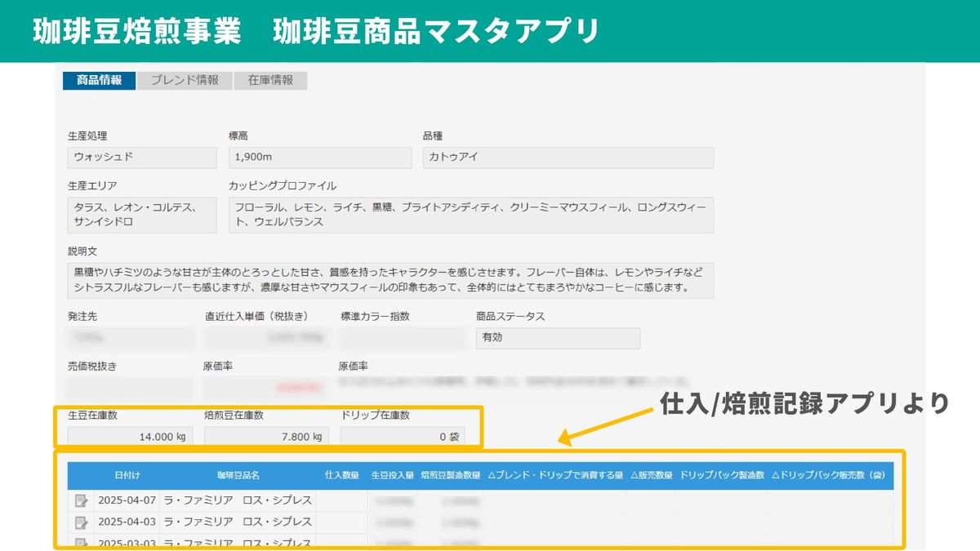Click 焙煎豆在庫数 value 7.800 kg
The height and width of the screenshot is (551, 980).
click(265, 437)
